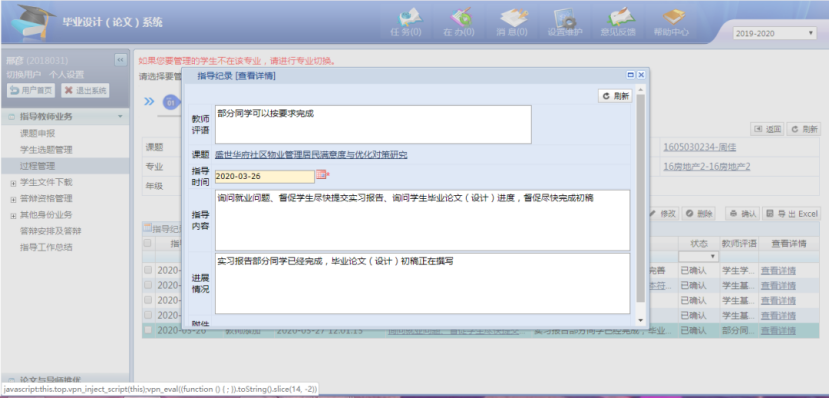The height and width of the screenshot is (398, 830).
Task: Click into the 教师评语 text box
Action: pos(373,124)
